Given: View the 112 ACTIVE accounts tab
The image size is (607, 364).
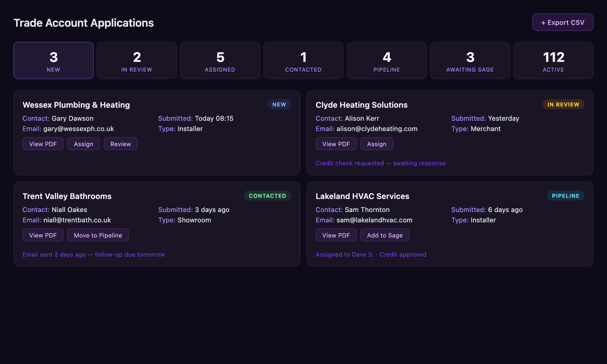Looking at the screenshot, I should click(x=553, y=60).
